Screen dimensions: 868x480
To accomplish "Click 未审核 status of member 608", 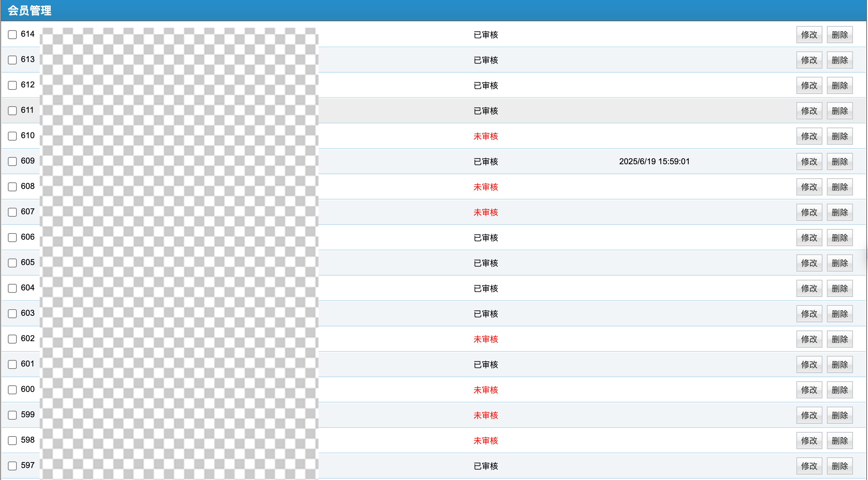I will point(485,187).
